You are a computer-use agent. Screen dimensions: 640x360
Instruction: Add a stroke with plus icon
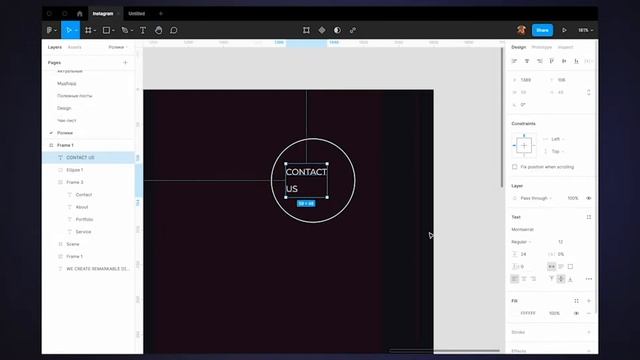(x=589, y=332)
